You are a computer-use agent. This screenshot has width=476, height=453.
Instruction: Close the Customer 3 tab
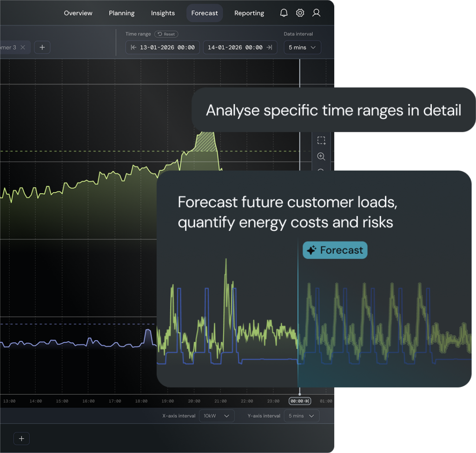[x=23, y=47]
